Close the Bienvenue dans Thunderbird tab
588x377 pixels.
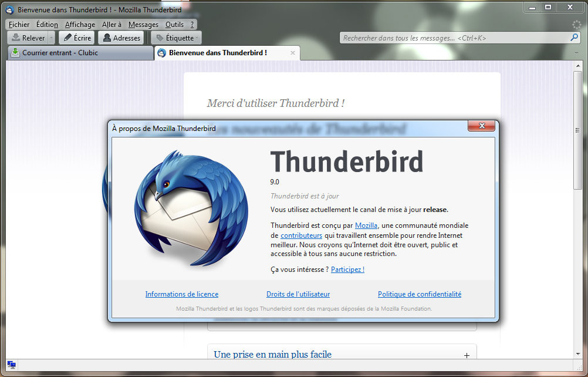293,53
